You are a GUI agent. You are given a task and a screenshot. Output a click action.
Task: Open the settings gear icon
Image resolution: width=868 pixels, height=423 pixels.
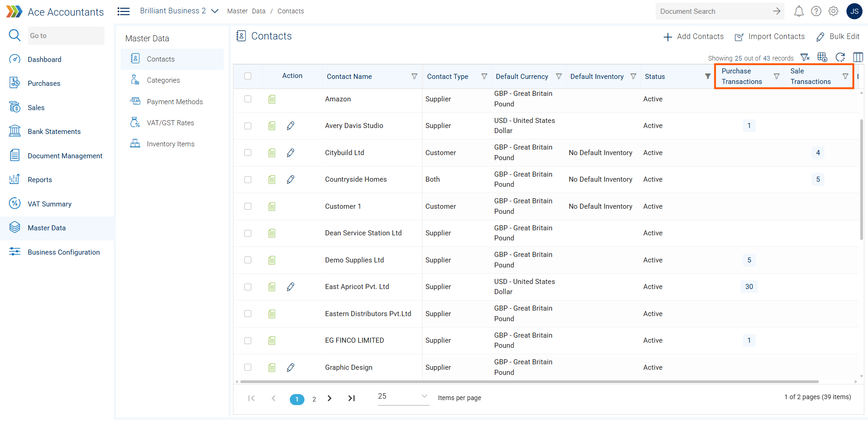click(834, 11)
